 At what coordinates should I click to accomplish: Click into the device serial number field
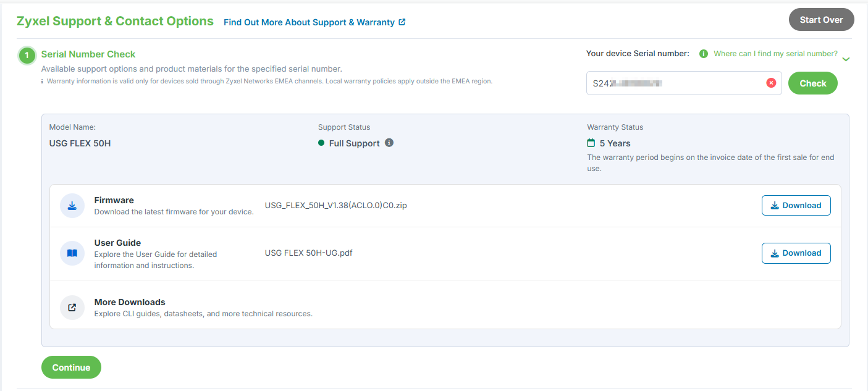[684, 83]
